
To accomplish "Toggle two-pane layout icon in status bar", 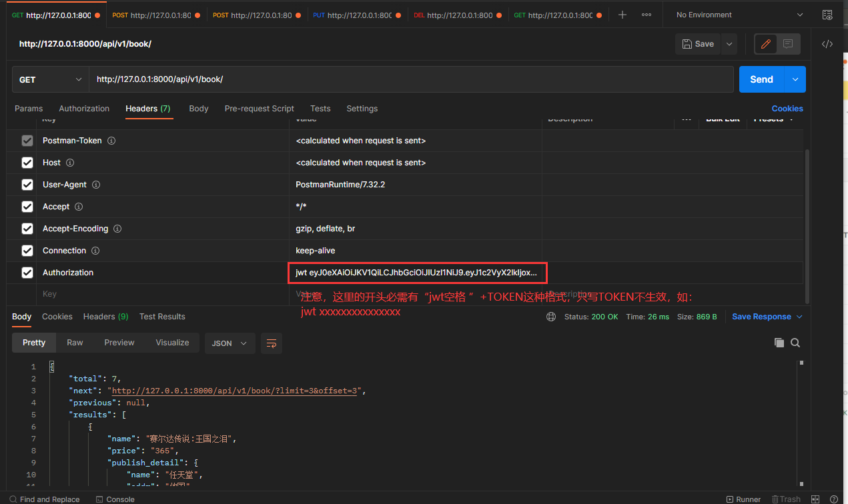I will coord(815,499).
